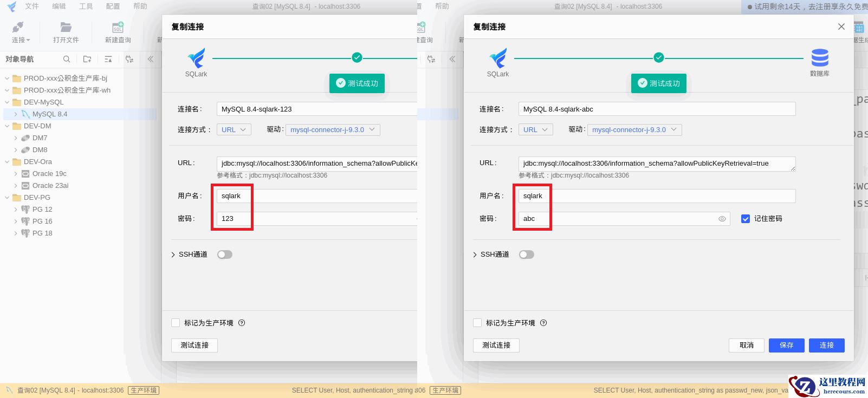Click the 保存 button

click(x=787, y=345)
